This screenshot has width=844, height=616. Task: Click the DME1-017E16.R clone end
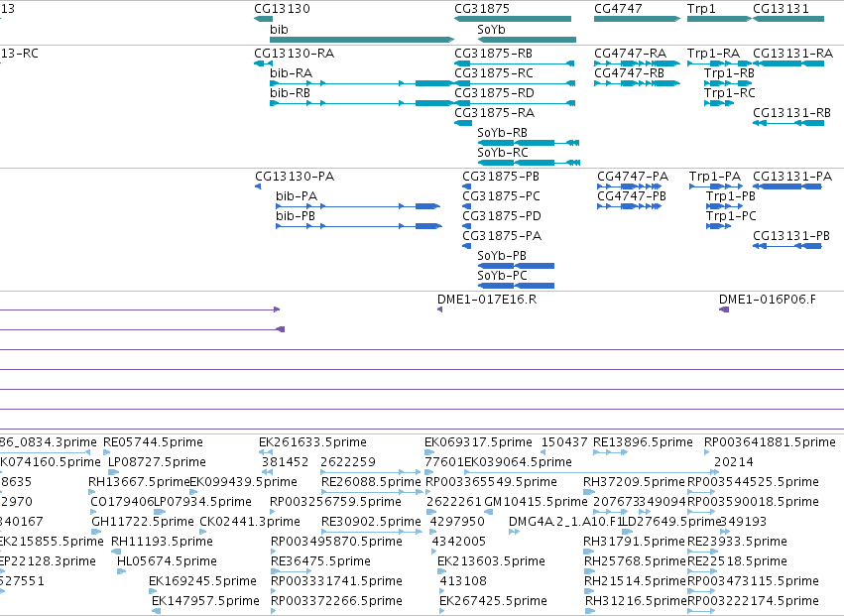pyautogui.click(x=439, y=309)
